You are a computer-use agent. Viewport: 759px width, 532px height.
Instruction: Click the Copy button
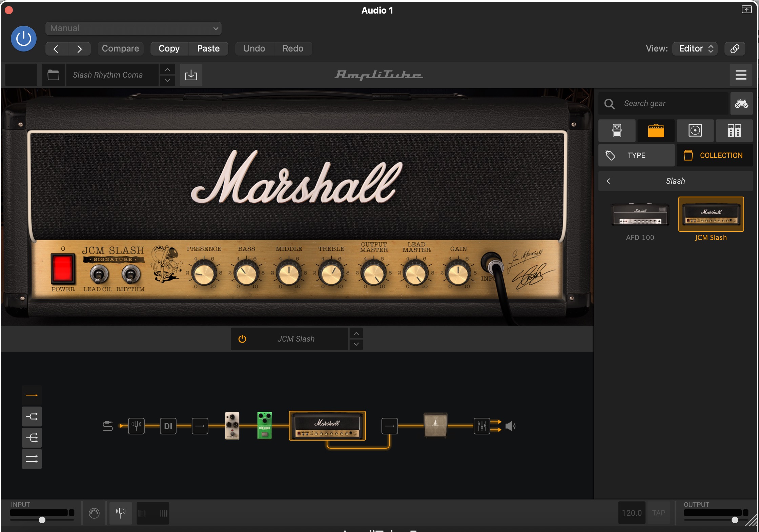coord(169,49)
